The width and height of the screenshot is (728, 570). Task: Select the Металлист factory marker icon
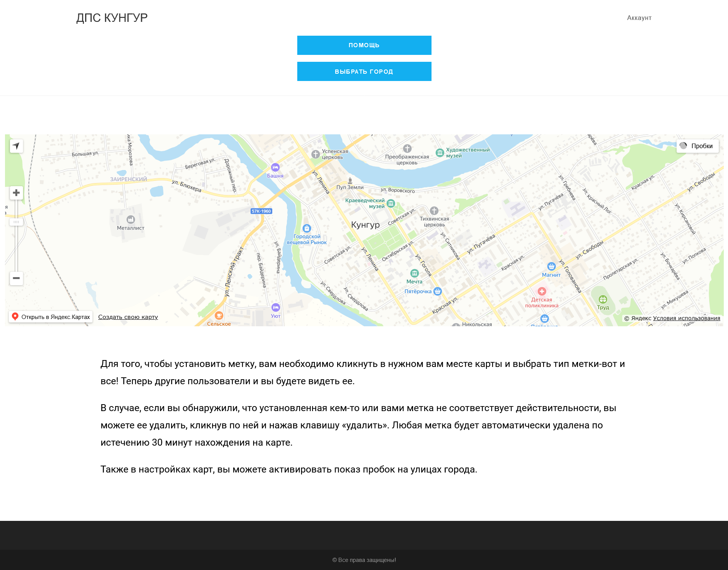[x=131, y=220]
